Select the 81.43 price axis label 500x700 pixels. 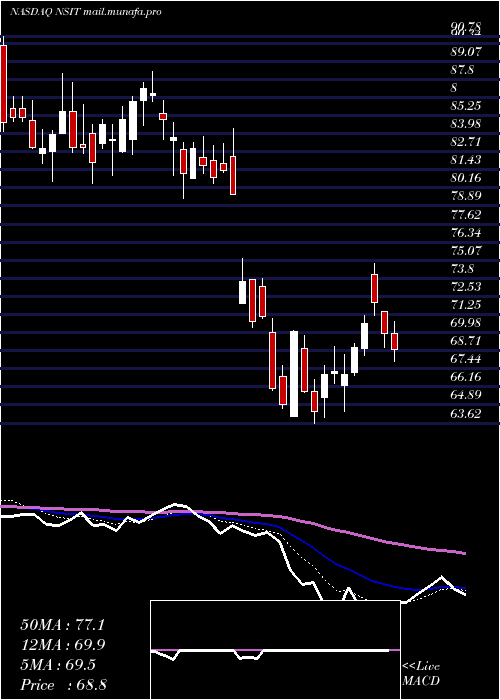467,160
